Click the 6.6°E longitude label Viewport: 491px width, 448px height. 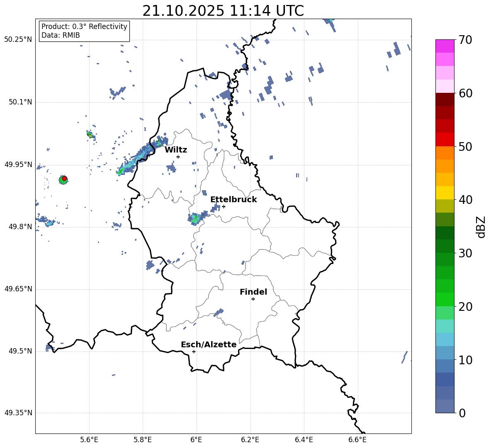(x=357, y=440)
